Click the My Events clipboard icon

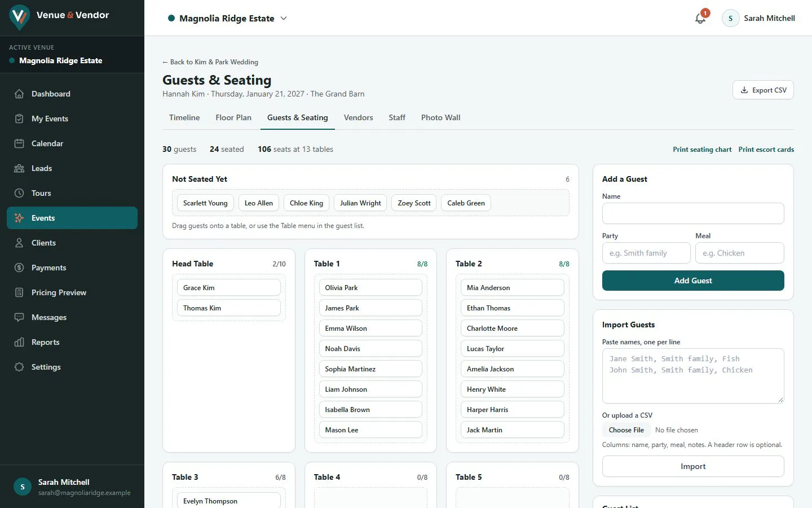pyautogui.click(x=19, y=119)
